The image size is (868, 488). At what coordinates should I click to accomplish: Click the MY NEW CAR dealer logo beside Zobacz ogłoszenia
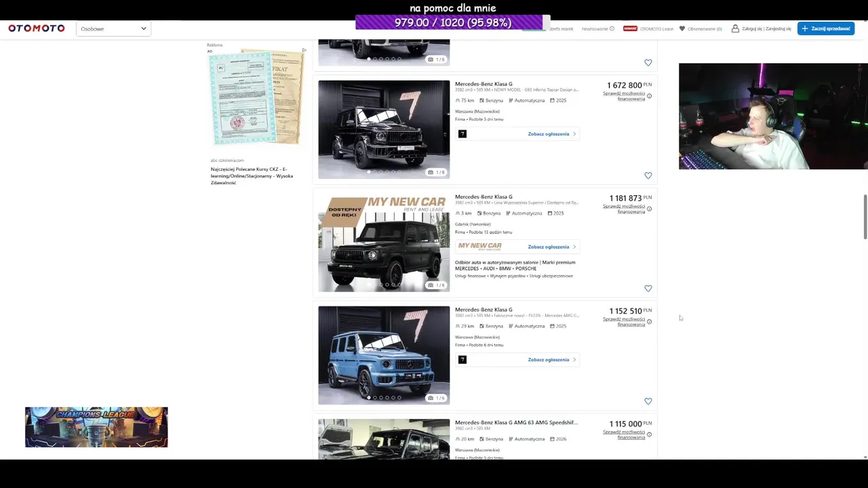480,247
